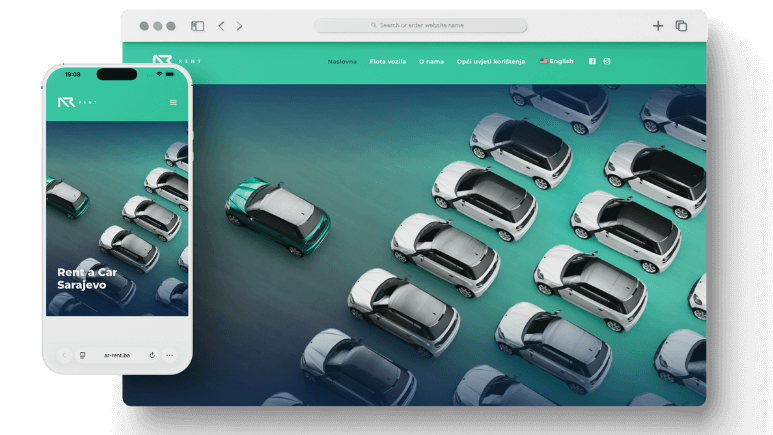The image size is (773, 435).
Task: Open a new tab with plus icon
Action: (658, 26)
